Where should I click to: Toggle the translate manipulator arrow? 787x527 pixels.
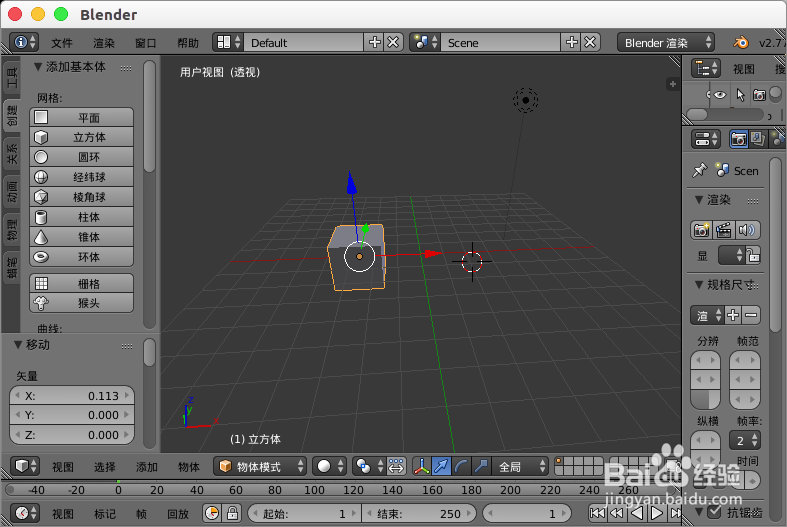pyautogui.click(x=441, y=466)
